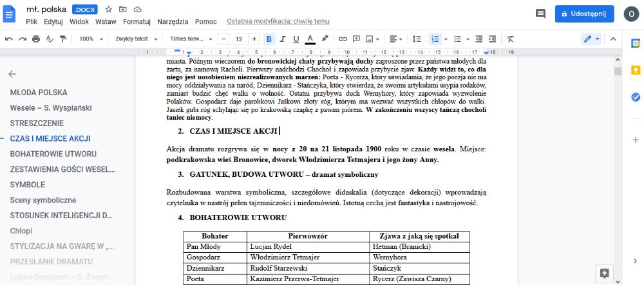
Task: Open the Narzędzia menu
Action: coord(173,22)
